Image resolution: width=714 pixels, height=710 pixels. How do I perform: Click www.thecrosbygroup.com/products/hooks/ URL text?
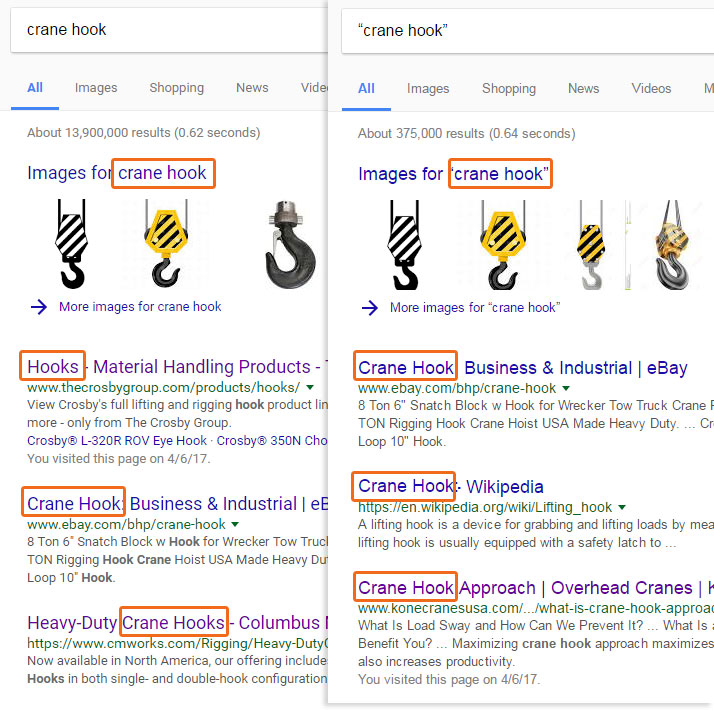pos(163,388)
